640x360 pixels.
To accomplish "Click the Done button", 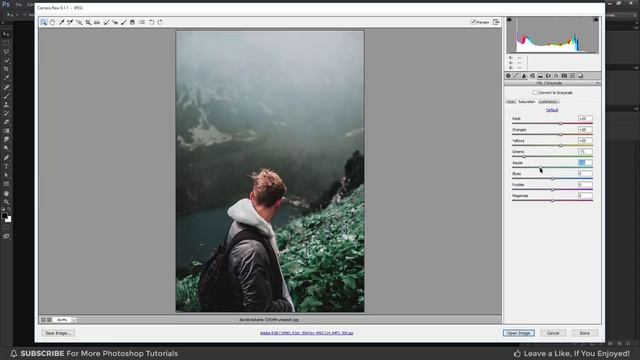I will point(584,333).
